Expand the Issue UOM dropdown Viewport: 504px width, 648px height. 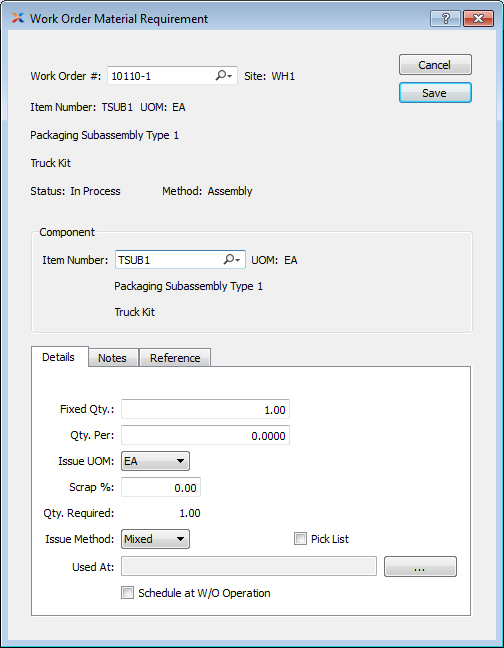[x=155, y=461]
